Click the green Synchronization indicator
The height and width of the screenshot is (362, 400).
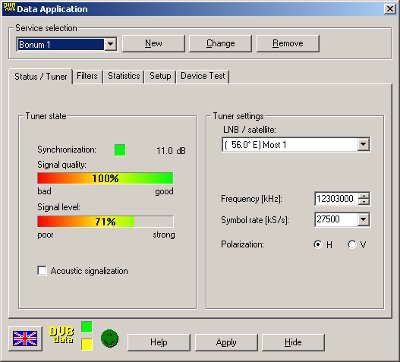120,150
